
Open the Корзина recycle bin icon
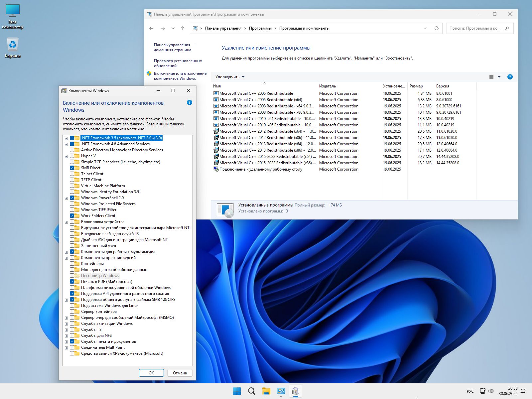coord(13,48)
